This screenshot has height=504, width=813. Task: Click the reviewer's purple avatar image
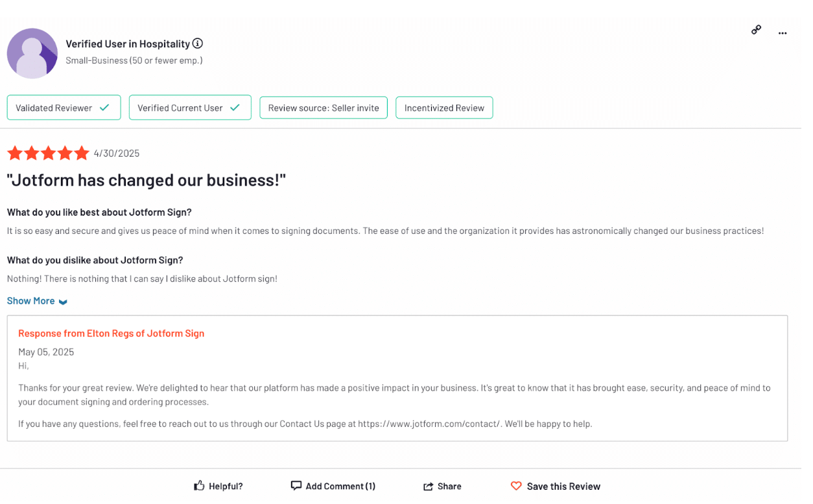[32, 53]
